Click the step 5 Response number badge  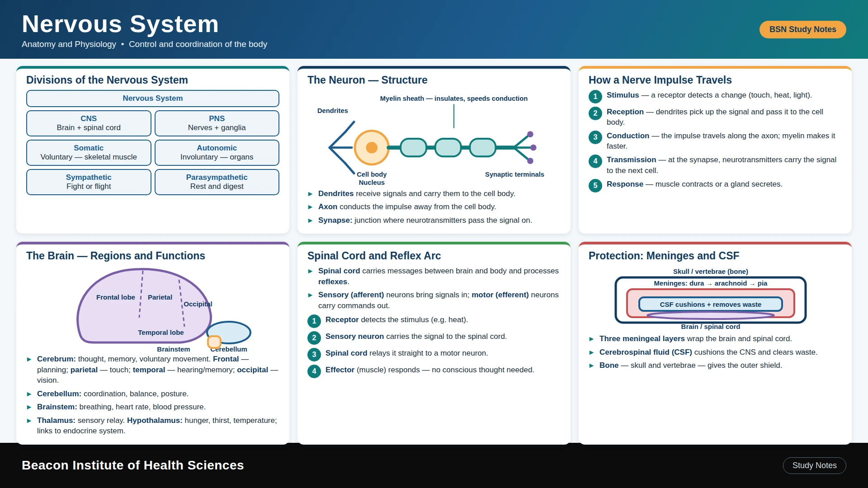[x=595, y=185]
